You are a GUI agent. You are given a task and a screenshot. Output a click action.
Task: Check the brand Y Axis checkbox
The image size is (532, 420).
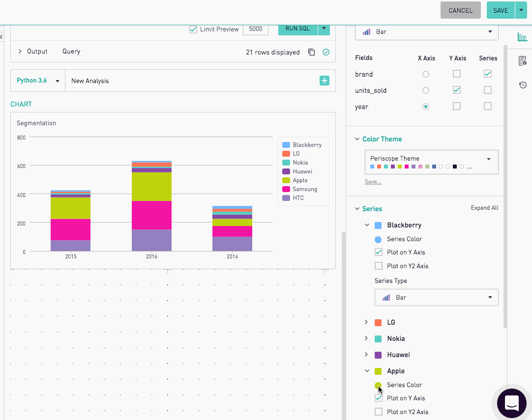coord(457,74)
